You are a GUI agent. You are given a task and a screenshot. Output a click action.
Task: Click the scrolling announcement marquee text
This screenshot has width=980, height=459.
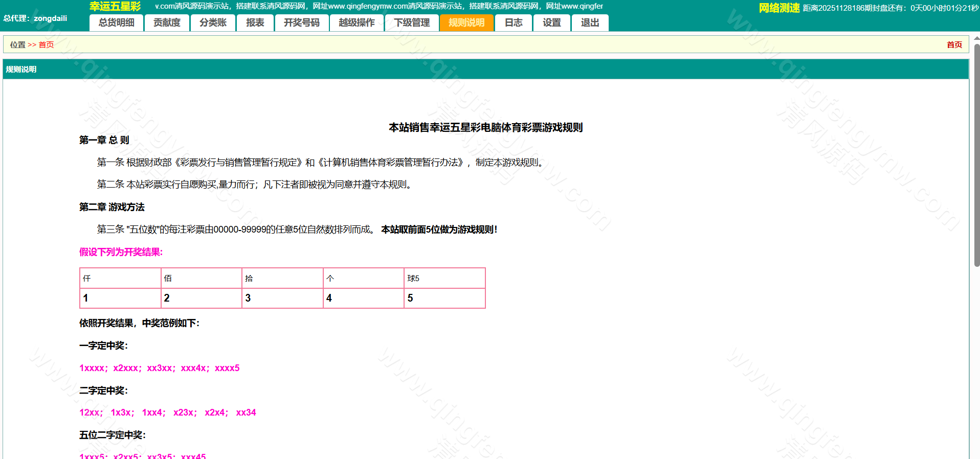click(x=378, y=6)
